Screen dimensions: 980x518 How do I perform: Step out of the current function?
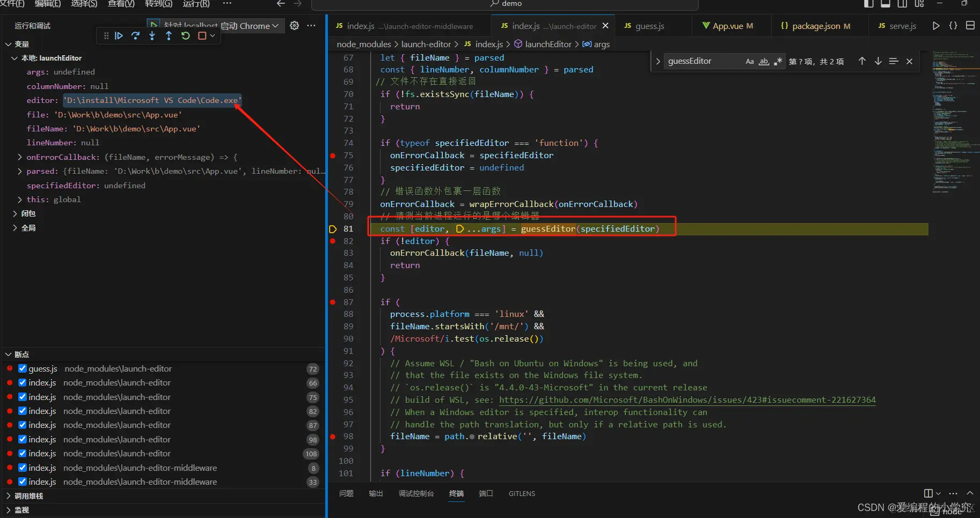(x=169, y=36)
